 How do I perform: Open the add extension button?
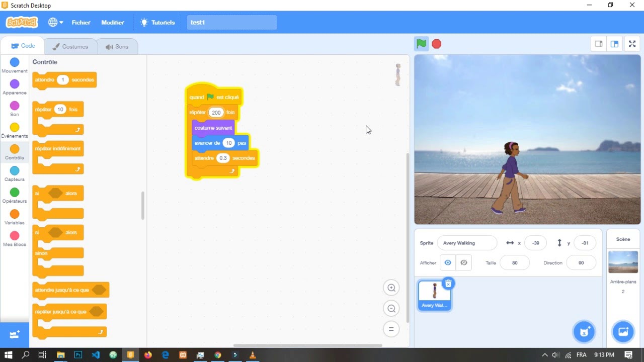[15, 334]
